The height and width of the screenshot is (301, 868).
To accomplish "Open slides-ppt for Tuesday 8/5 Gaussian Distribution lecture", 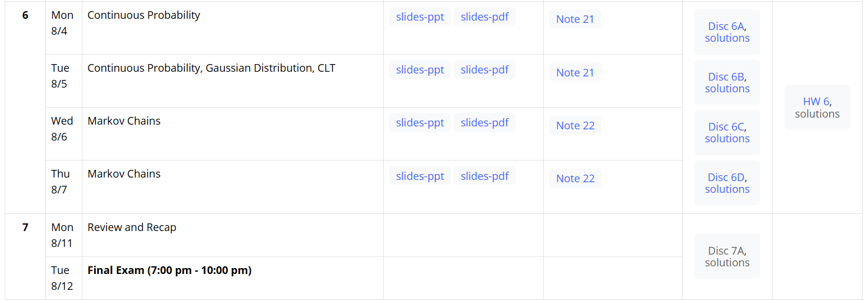I will [420, 70].
